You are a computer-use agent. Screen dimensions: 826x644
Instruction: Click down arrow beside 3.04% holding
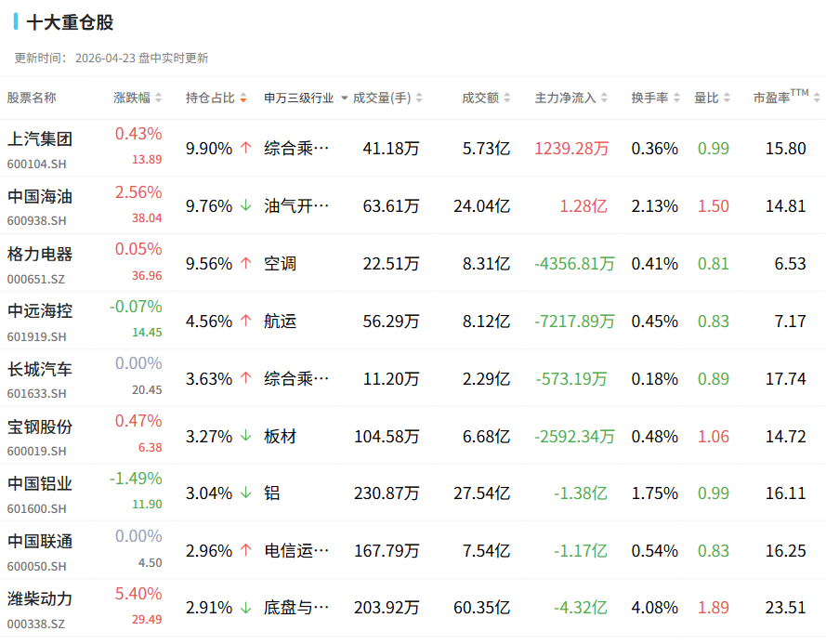(x=246, y=493)
